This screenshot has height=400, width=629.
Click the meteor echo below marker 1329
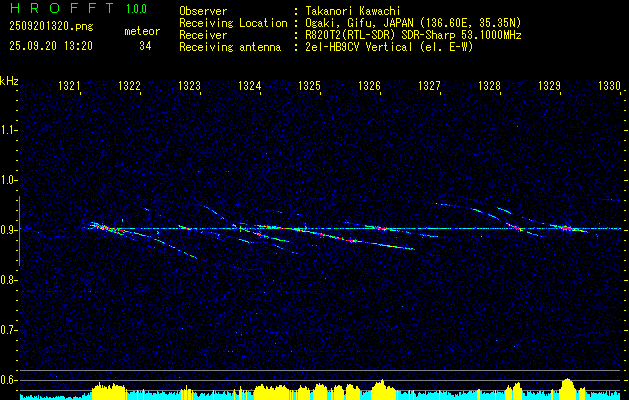coord(568,228)
